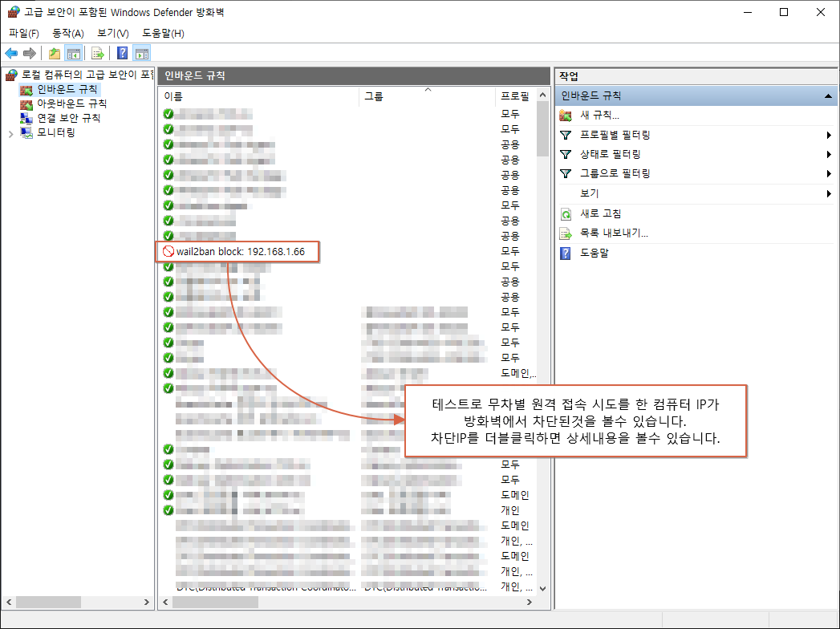Click the 모니터링 tree icon
The image size is (840, 629).
26,132
